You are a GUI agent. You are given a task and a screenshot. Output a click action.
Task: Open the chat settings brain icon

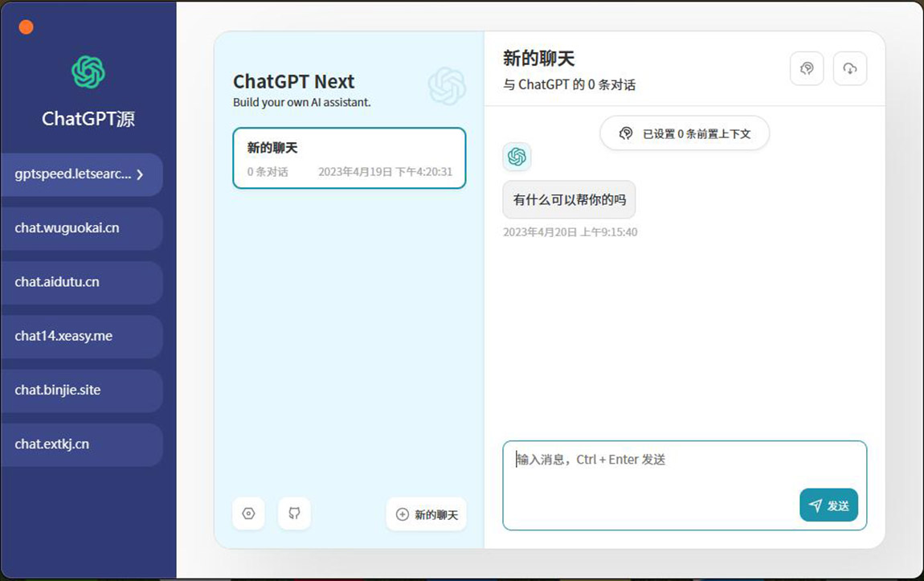click(x=807, y=68)
